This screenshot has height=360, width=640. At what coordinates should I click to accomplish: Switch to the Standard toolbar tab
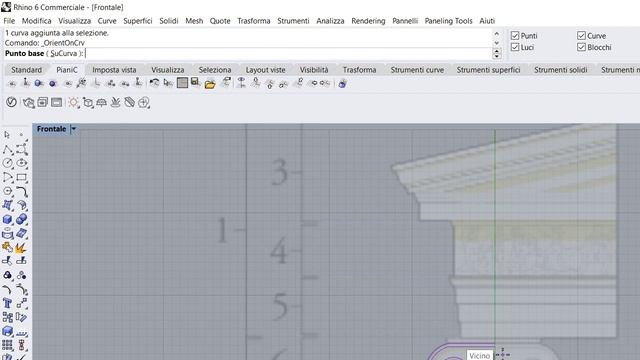(x=27, y=70)
